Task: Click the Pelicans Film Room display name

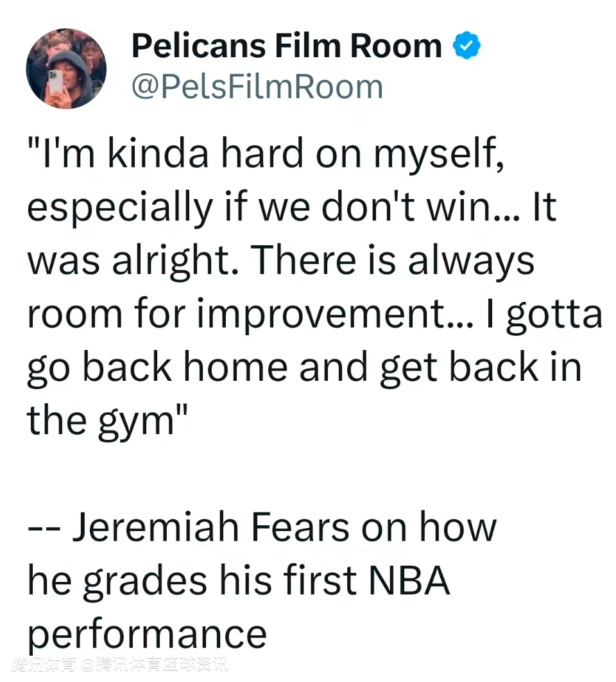Action: 286,46
